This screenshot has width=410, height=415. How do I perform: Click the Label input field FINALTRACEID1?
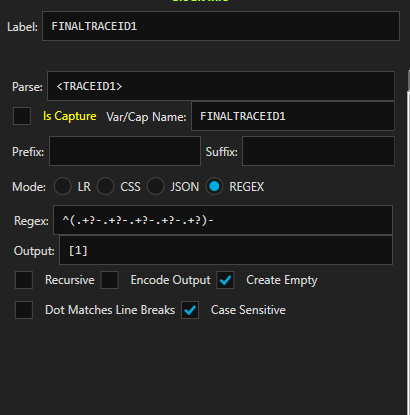point(221,26)
